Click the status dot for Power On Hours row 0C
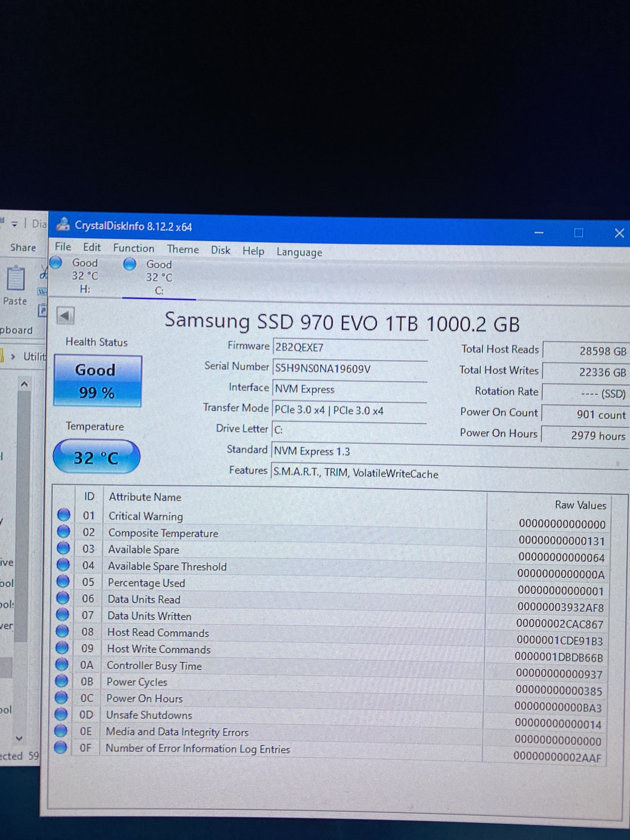The image size is (630, 840). [x=61, y=697]
